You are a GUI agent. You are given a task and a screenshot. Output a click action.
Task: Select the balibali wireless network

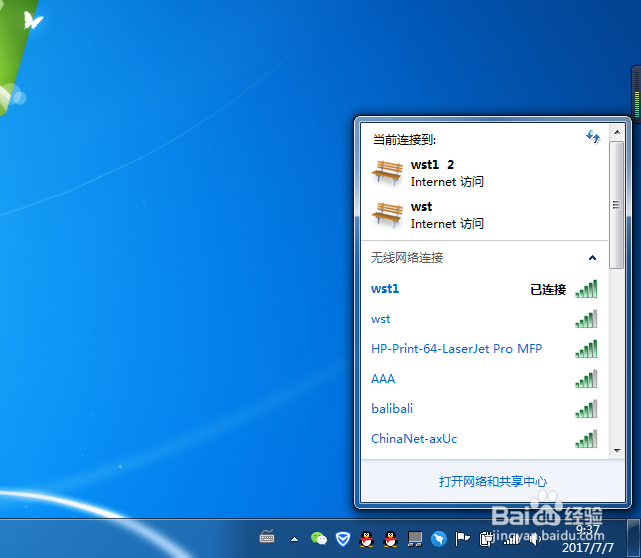click(x=484, y=409)
